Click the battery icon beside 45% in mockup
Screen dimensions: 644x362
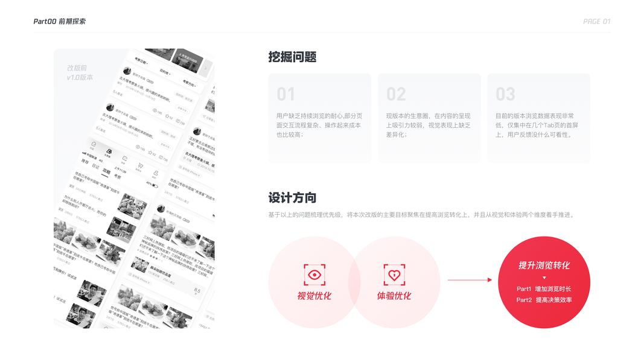(155, 186)
